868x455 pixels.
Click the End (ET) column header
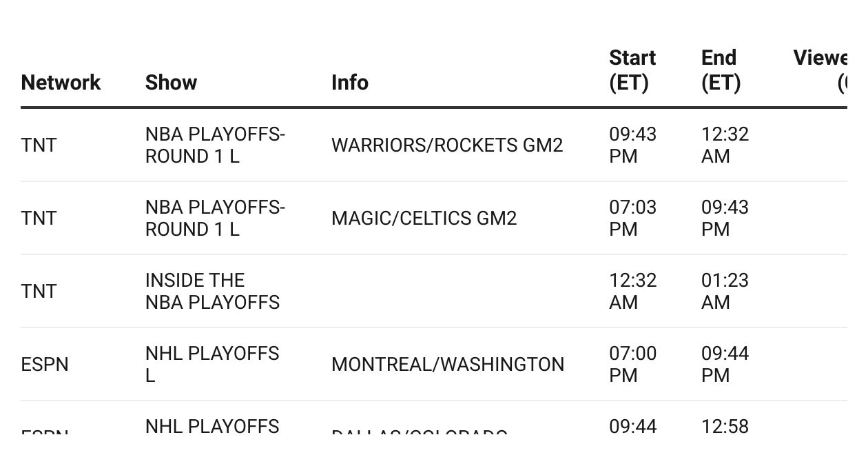(x=721, y=70)
